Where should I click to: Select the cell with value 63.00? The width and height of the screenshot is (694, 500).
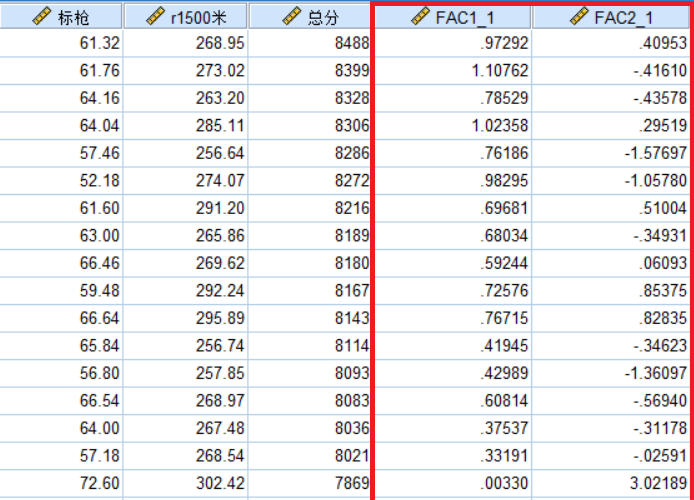coord(61,235)
